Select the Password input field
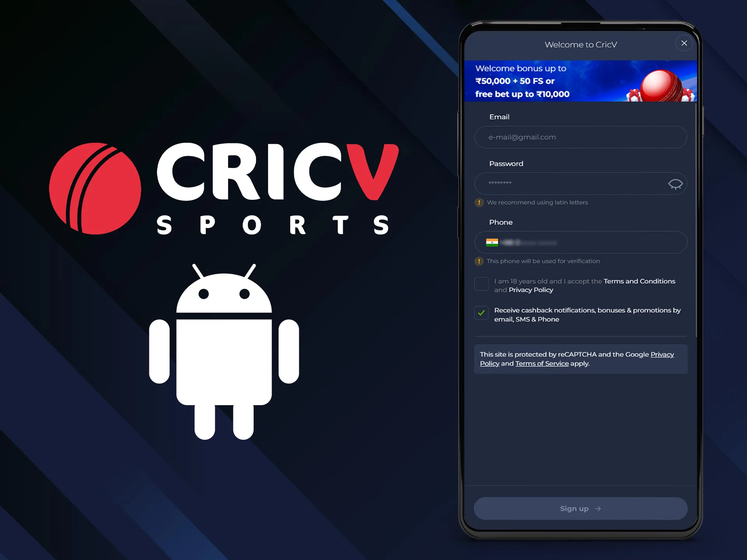The width and height of the screenshot is (747, 560). [581, 184]
